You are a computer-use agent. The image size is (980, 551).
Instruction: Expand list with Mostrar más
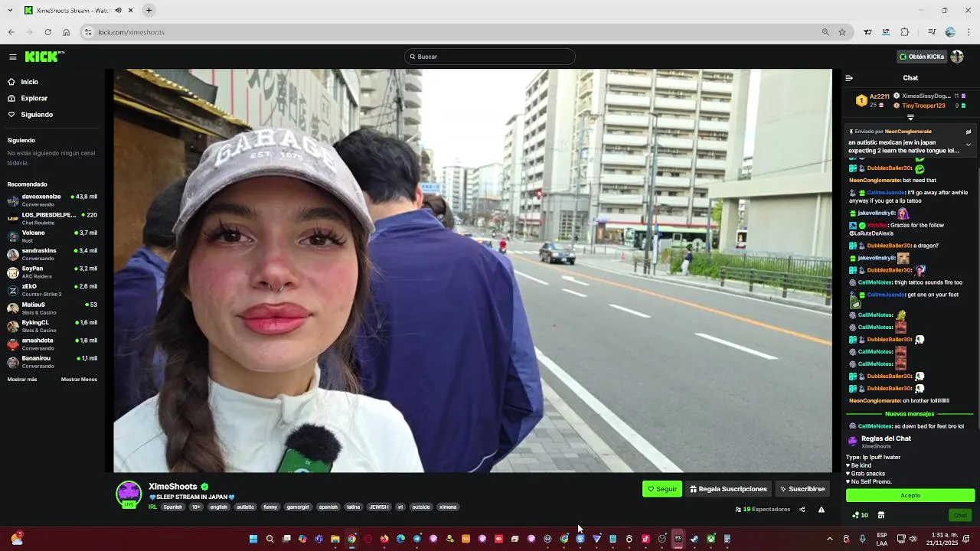point(22,380)
